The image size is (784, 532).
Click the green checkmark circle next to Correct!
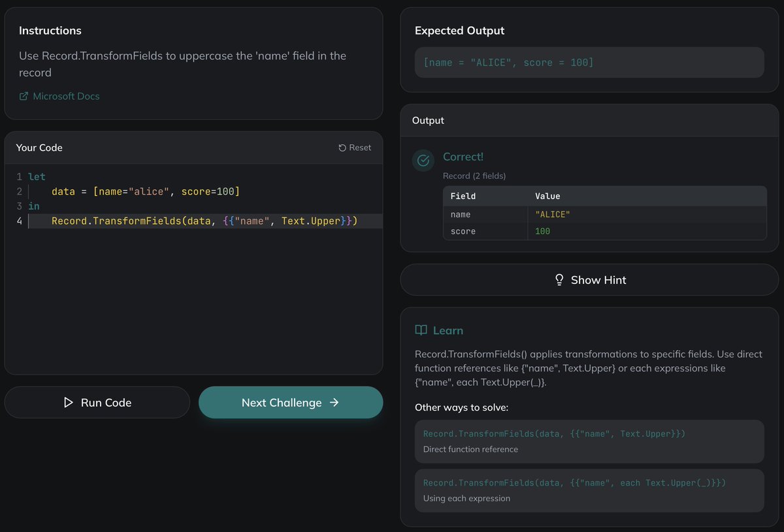(x=423, y=160)
